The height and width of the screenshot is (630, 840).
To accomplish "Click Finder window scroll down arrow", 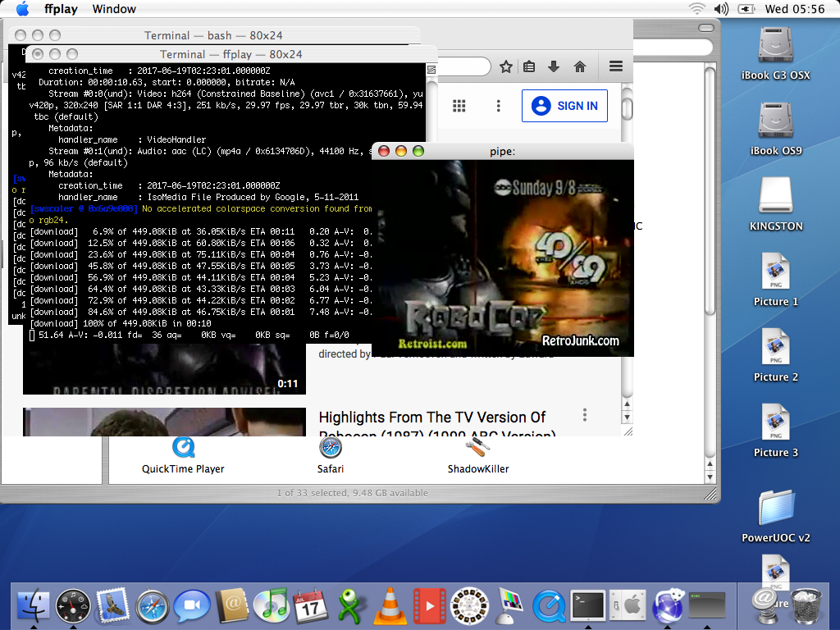I will [x=710, y=477].
